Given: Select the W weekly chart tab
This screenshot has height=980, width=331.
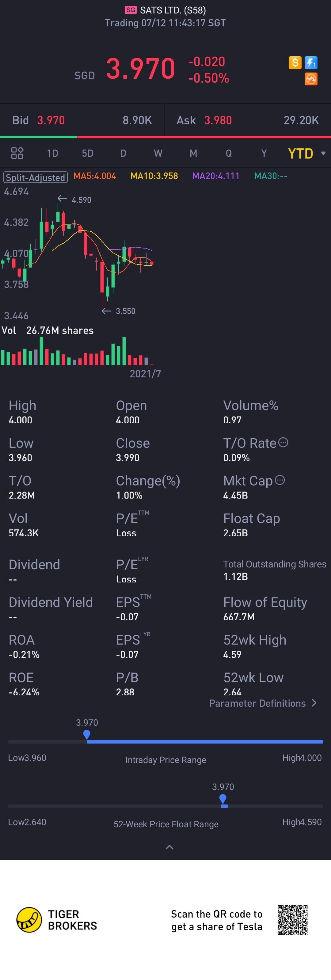Looking at the screenshot, I should (158, 153).
